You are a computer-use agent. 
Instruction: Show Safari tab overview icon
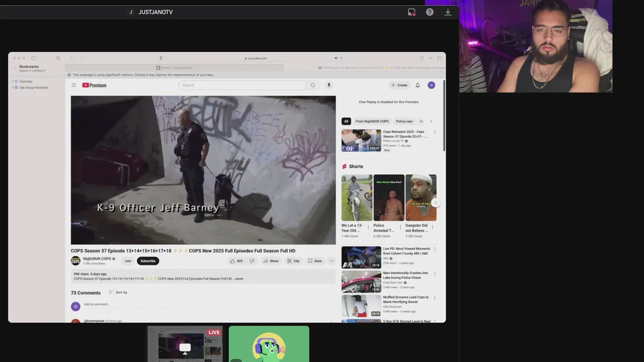coord(439,58)
